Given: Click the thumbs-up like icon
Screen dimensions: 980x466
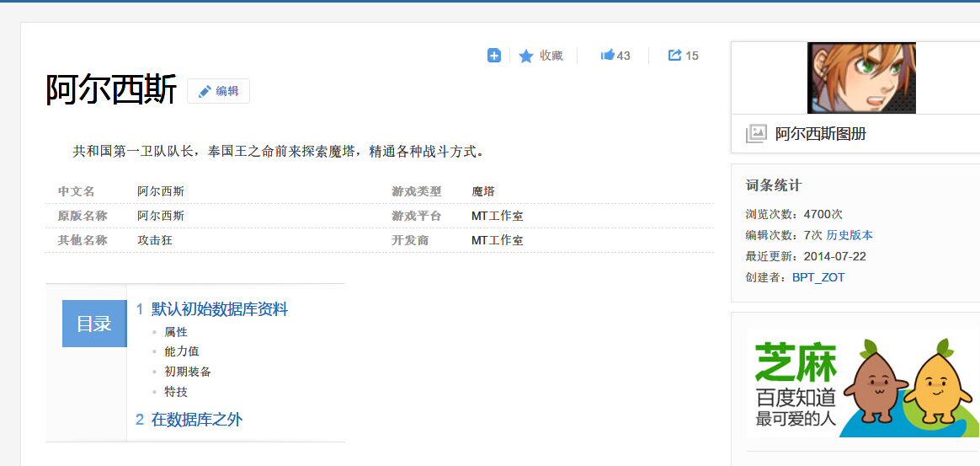Looking at the screenshot, I should (x=607, y=55).
